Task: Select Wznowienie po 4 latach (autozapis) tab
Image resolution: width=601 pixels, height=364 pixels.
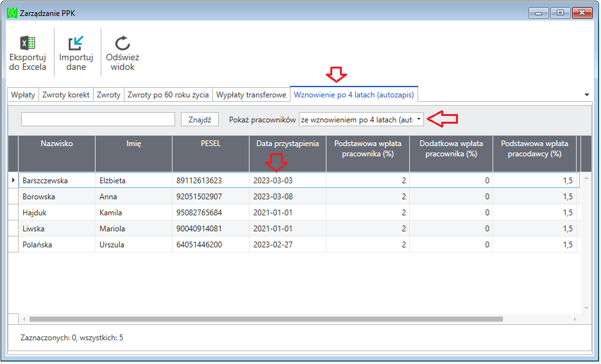Action: 354,95
